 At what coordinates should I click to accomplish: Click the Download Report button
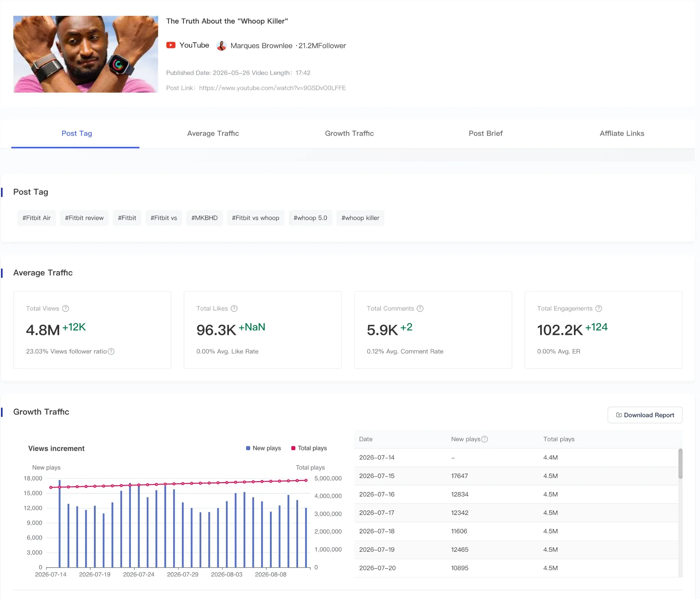point(645,415)
